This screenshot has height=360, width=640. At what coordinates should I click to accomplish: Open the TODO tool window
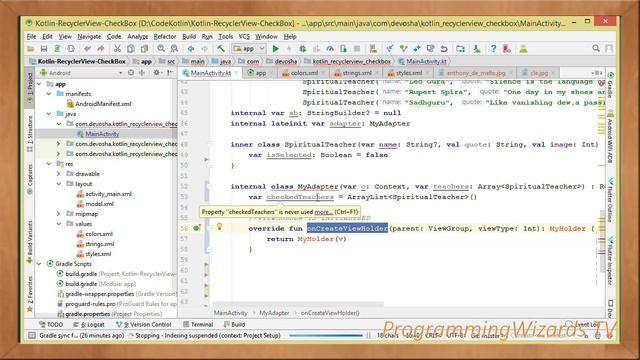pyautogui.click(x=51, y=324)
